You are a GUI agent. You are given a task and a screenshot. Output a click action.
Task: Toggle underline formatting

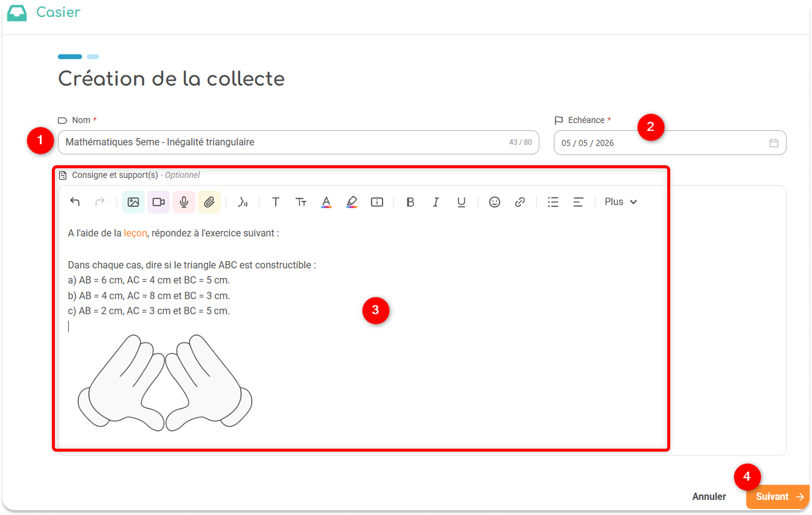461,202
